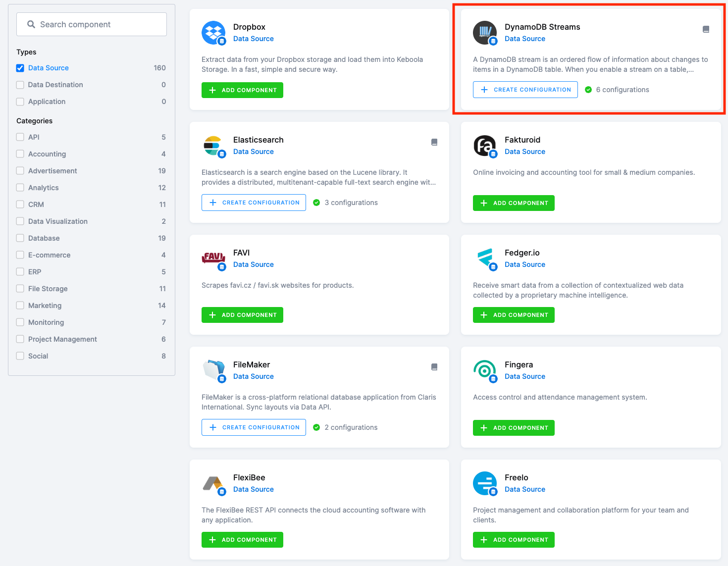
Task: Click the Fakturoid logo icon
Action: pyautogui.click(x=485, y=146)
